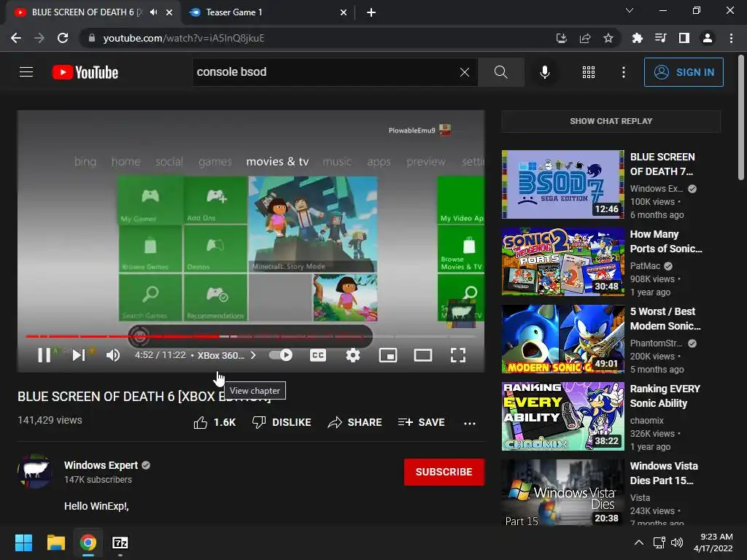747x560 pixels.
Task: Click the video progress bar
Action: coord(250,336)
